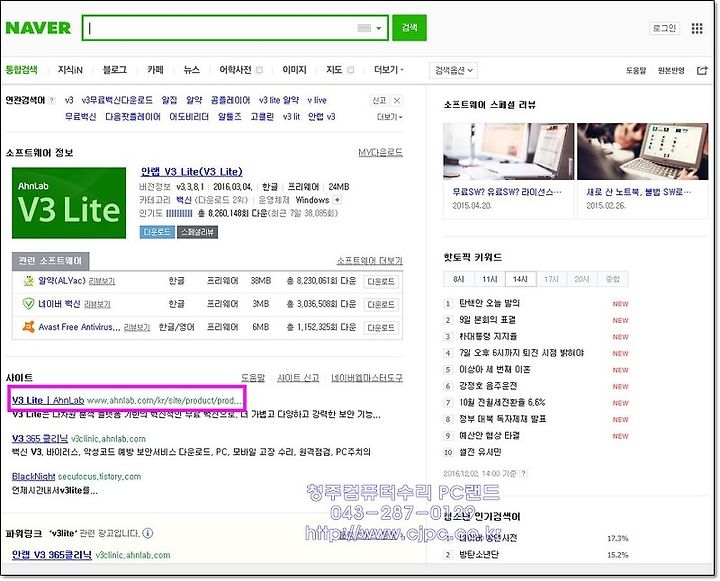
Task: Click the popularity bar next to 인기도
Action: click(x=179, y=214)
